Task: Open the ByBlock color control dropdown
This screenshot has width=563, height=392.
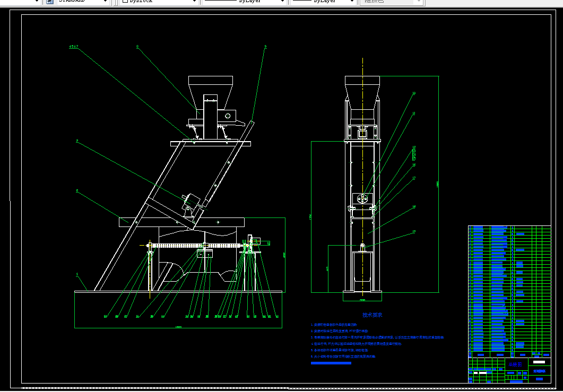Action: [x=159, y=2]
